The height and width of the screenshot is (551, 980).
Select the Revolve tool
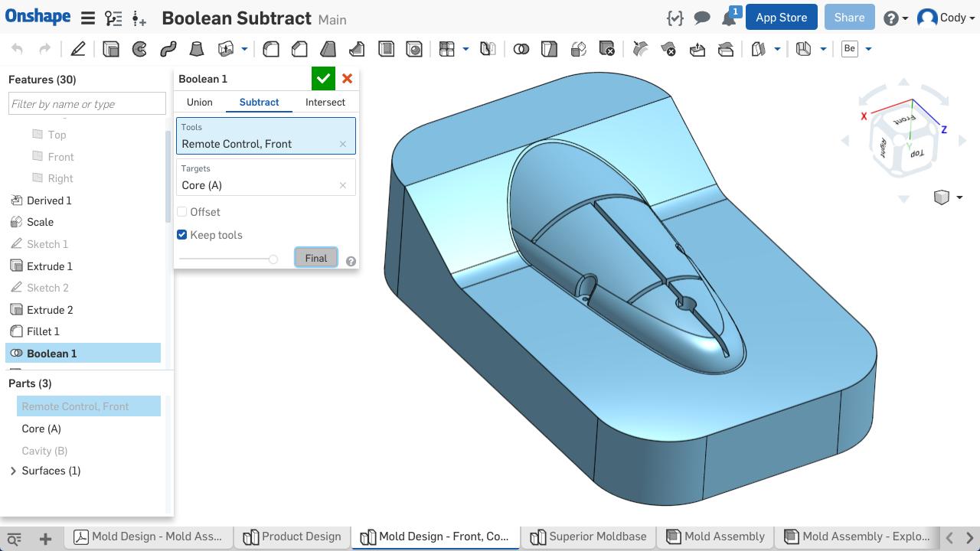coord(139,49)
